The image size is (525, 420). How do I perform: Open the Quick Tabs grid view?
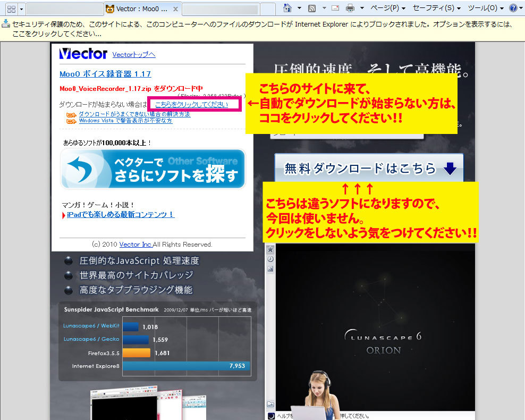[x=11, y=9]
